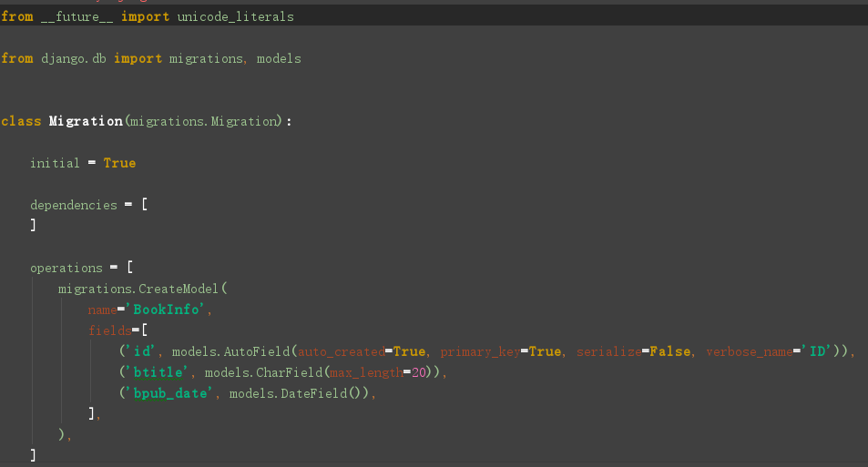Click 'models.DateField()' call

[296, 393]
